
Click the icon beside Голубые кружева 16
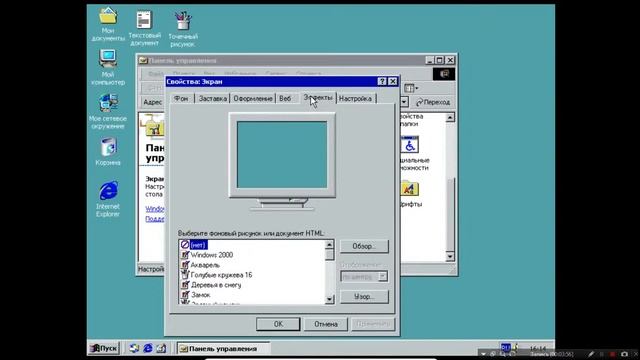pyautogui.click(x=185, y=275)
